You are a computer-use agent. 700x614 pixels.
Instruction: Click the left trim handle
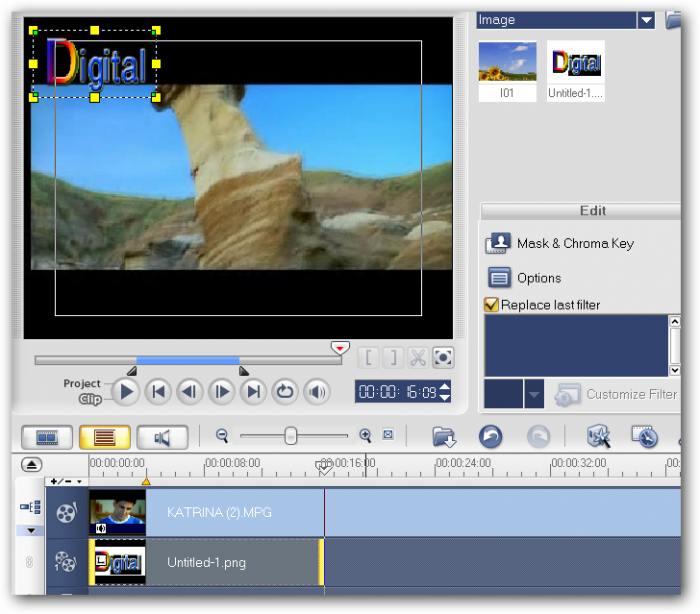132,371
